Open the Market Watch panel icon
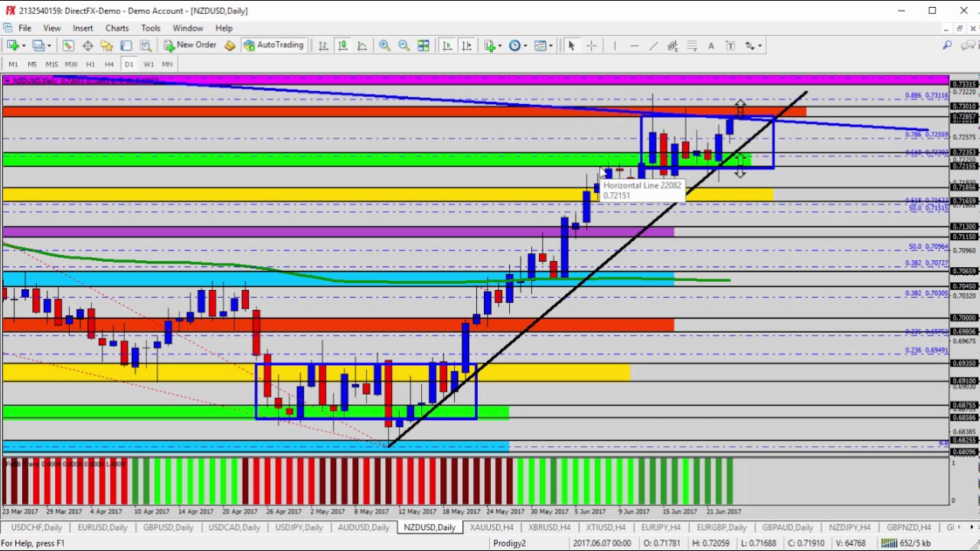 tap(68, 46)
